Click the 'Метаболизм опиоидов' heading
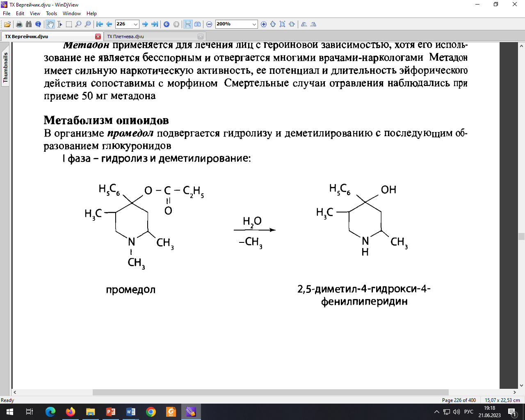 tap(106, 120)
